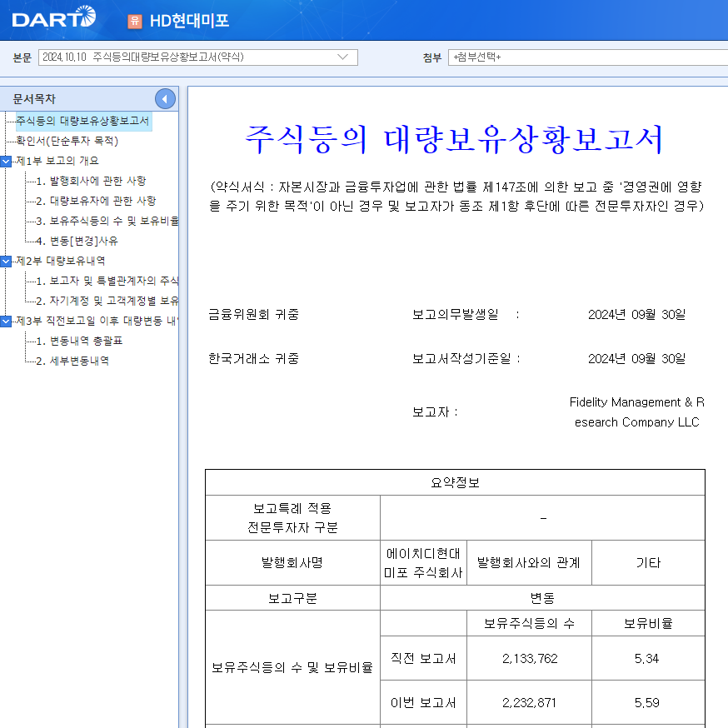Image resolution: width=728 pixels, height=728 pixels.
Task: Click the 기타 relationship cell
Action: [648, 563]
